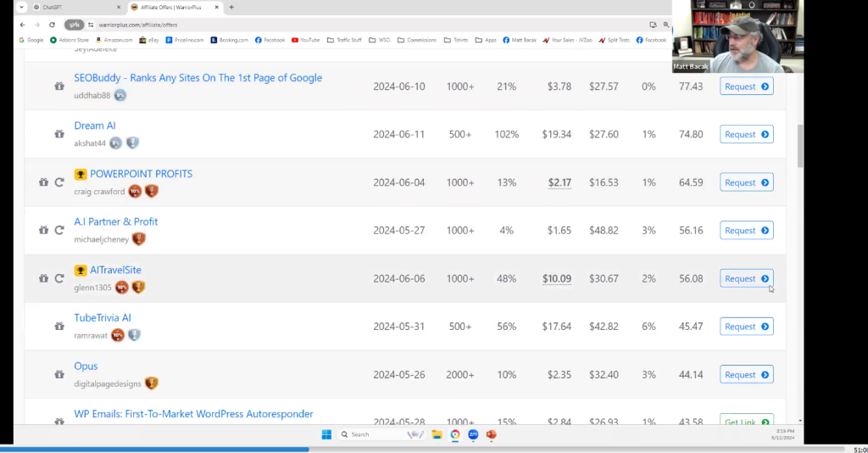Screen dimensions: 868x453
Task: Click the 10% badge beside craig crawford
Action: (x=135, y=191)
